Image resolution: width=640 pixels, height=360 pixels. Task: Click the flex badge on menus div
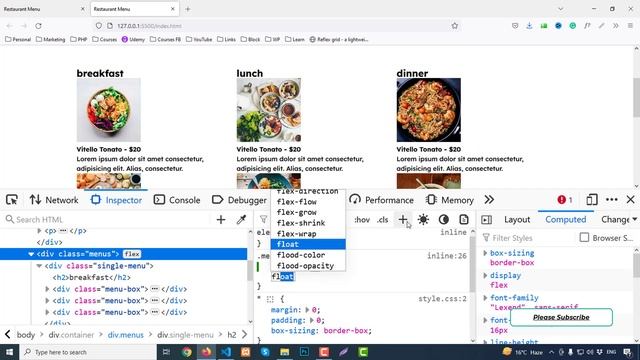coord(132,254)
